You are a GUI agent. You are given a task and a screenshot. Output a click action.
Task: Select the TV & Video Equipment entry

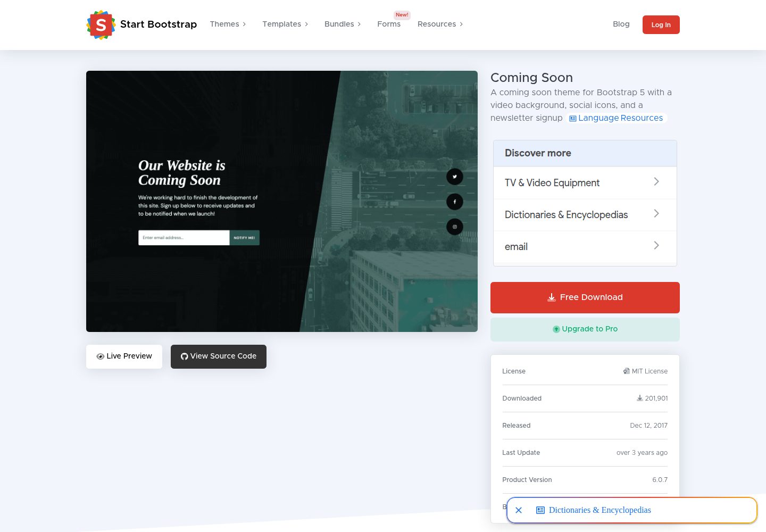point(585,182)
